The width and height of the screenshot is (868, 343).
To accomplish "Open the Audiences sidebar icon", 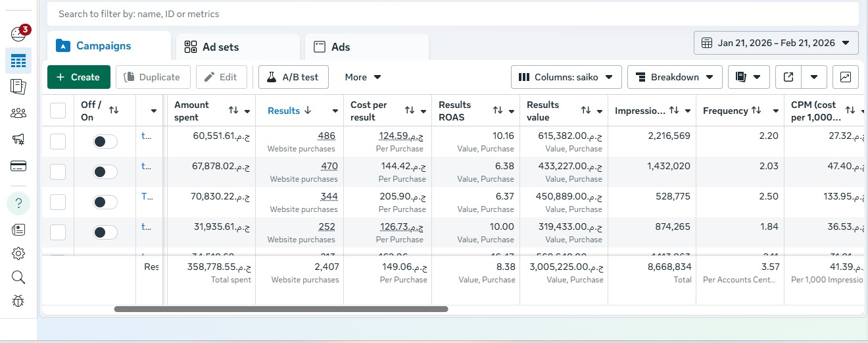I will (18, 113).
